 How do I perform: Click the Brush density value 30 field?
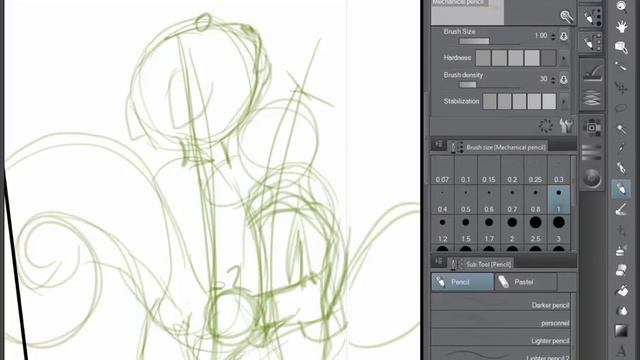(x=543, y=79)
